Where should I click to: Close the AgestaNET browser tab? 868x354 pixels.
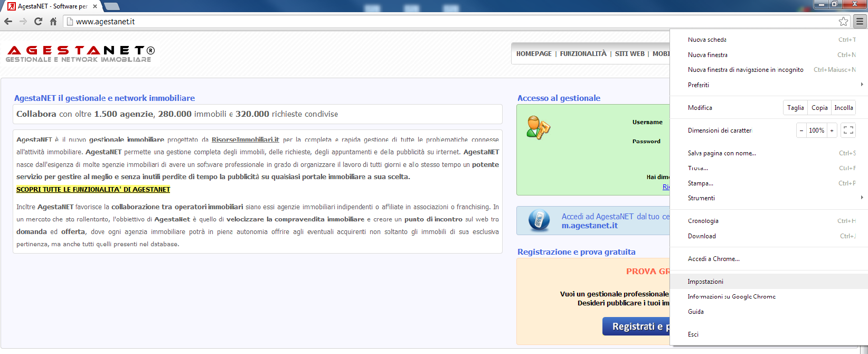tap(95, 6)
